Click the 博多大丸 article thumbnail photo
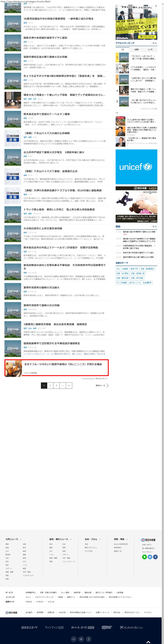Viewport: 164px width, 644px height. [13, 100]
